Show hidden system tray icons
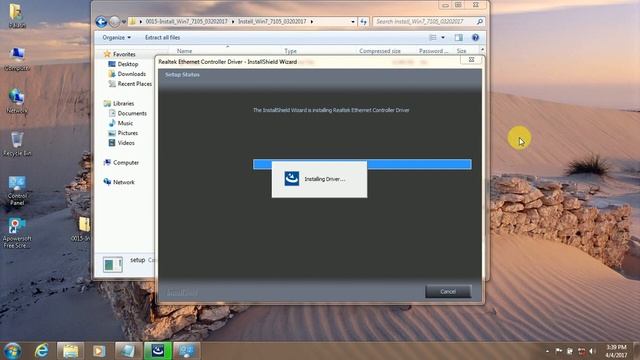The width and height of the screenshot is (640, 360). tap(547, 351)
